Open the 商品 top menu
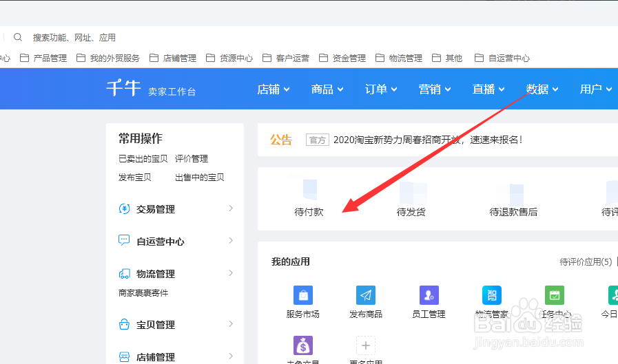Screen dimensions: 618x364 [x=327, y=89]
